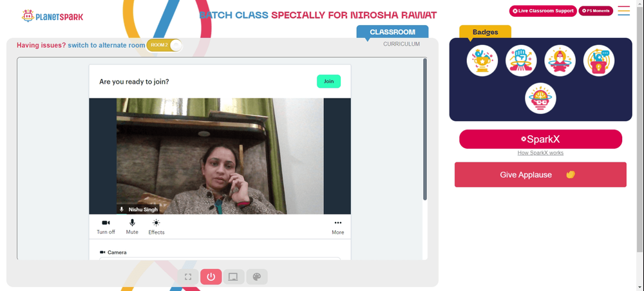Screen dimensions: 644x291
Task: Open the CURRICULUM tab
Action: tap(401, 44)
